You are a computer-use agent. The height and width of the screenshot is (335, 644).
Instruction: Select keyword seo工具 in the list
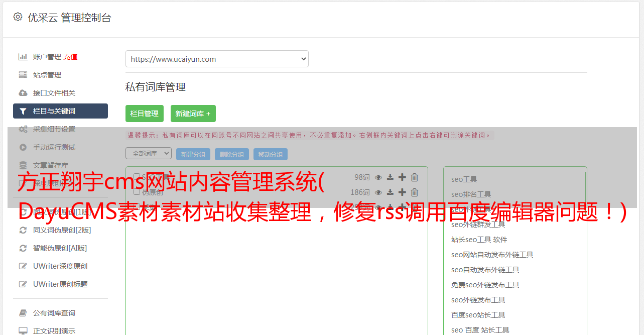tap(464, 179)
